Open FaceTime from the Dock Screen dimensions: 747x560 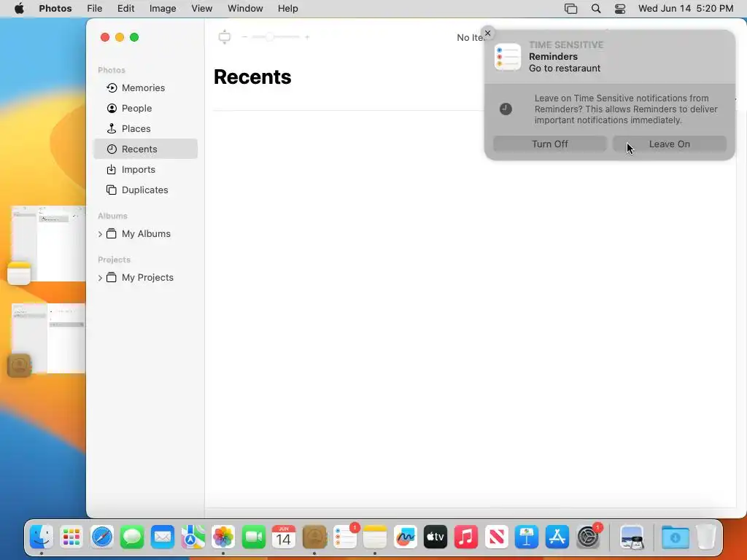253,537
